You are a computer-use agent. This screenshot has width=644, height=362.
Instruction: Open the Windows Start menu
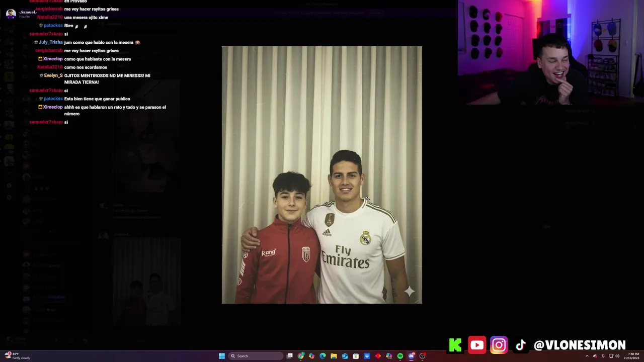coord(222,356)
